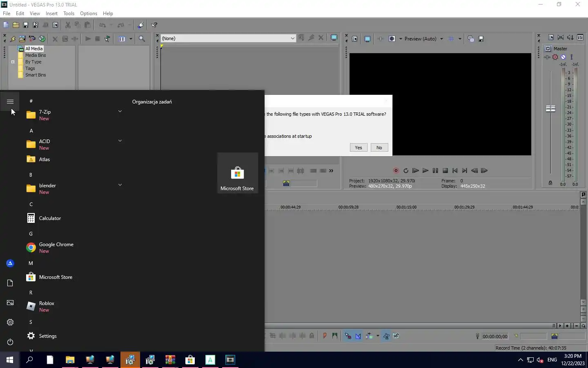Open the Insert menu

(51, 13)
